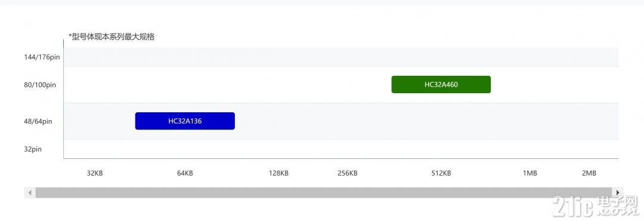The height and width of the screenshot is (221, 644).
Task: Click the empty 32pin row band
Action: [341, 149]
